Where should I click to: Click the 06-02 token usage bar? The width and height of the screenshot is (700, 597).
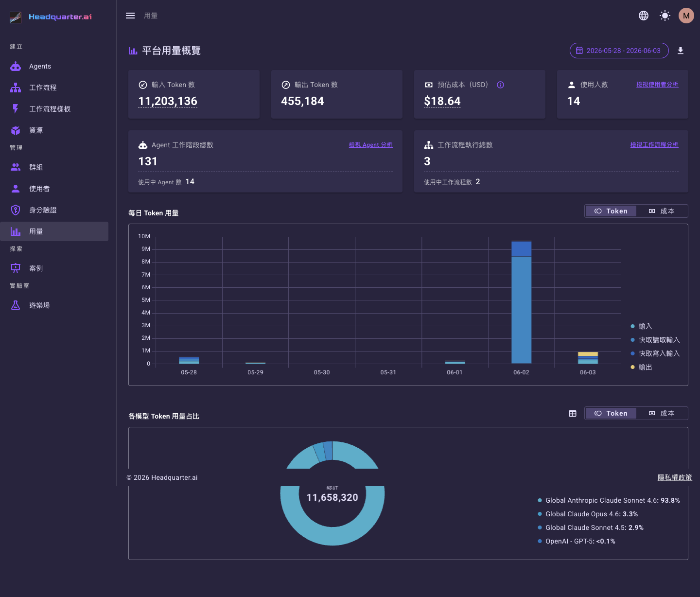(521, 302)
